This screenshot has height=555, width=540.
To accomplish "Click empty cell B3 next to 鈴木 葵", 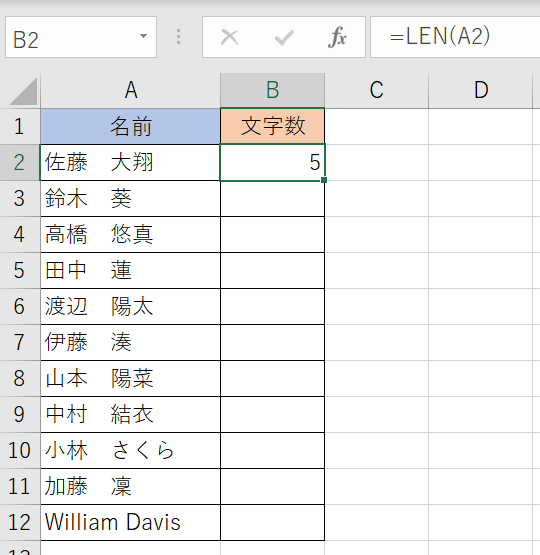I will (272, 199).
